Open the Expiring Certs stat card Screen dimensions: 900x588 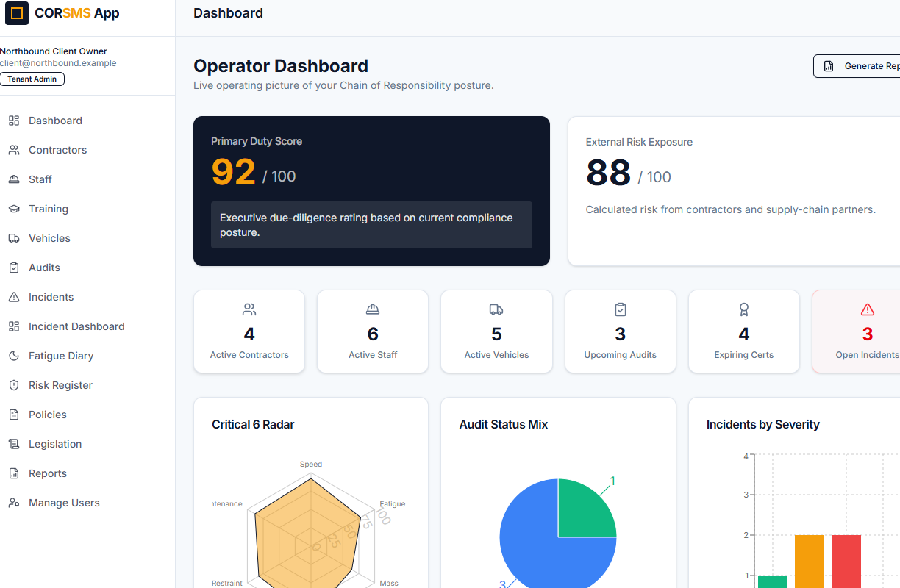(x=744, y=331)
